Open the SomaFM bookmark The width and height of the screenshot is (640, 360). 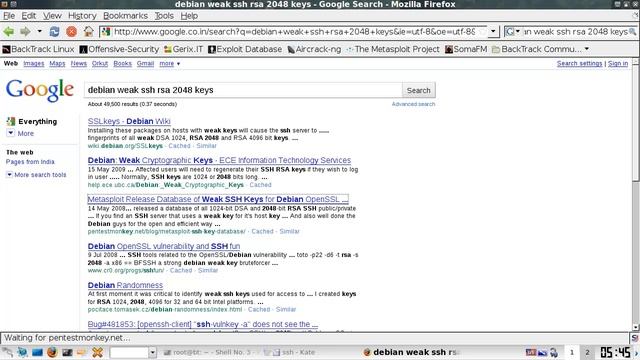click(466, 49)
